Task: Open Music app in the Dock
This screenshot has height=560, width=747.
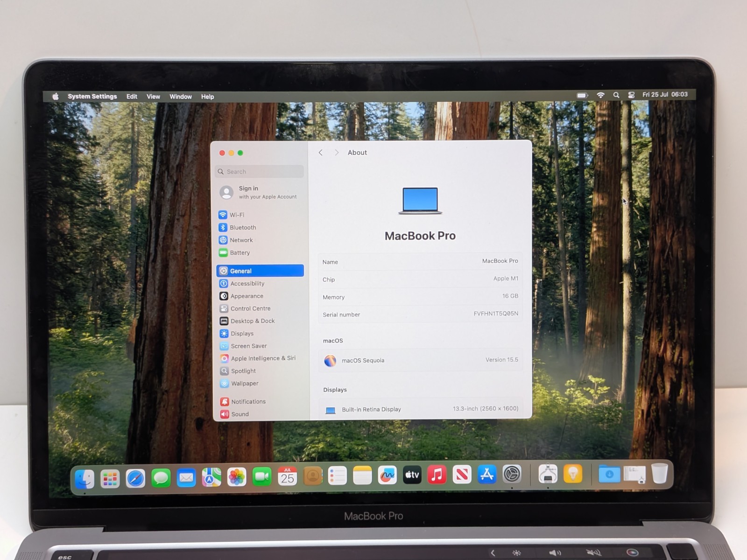Action: pos(437,475)
